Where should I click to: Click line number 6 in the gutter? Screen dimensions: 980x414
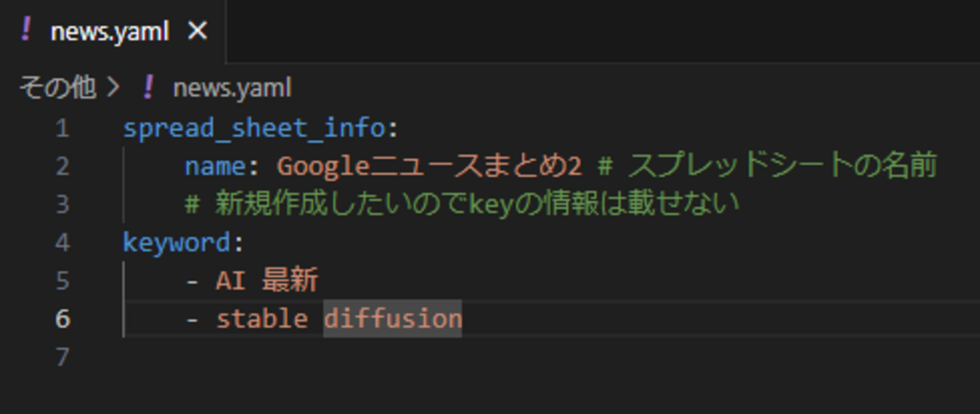tap(62, 319)
